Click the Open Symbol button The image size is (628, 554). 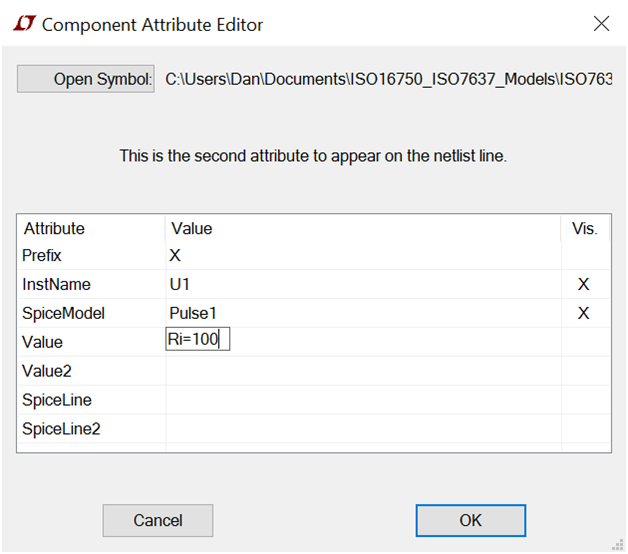[86, 79]
